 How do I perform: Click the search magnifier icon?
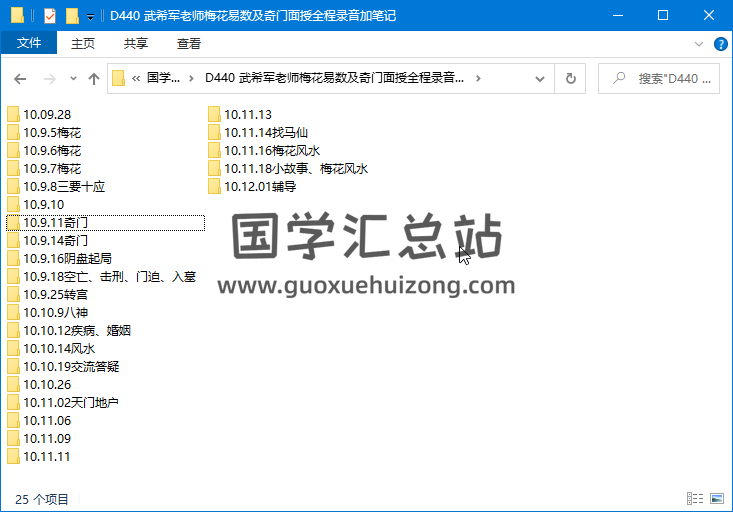point(619,78)
